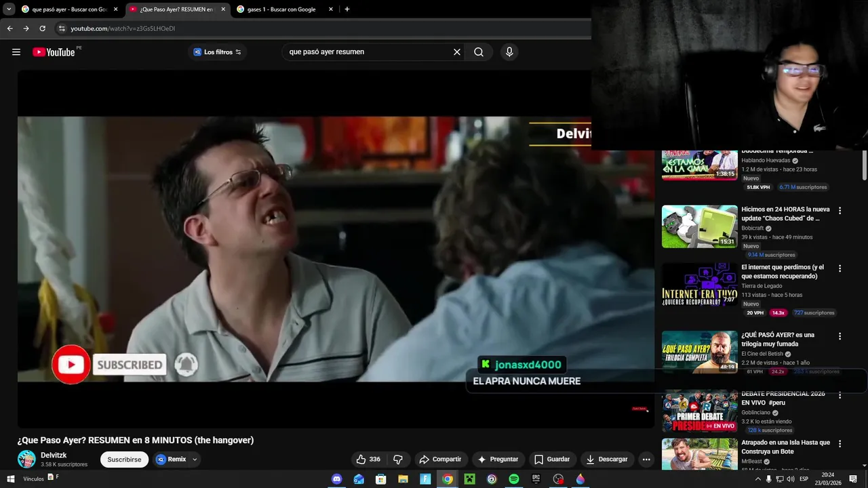This screenshot has width=868, height=488.
Task: Reload the current page
Action: 42,28
